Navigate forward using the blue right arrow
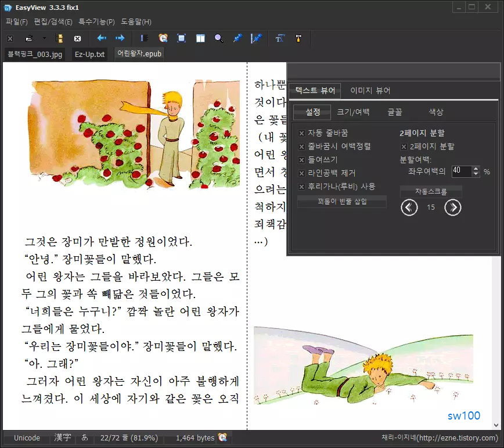Screen dimensions: 504x448 pos(121,38)
